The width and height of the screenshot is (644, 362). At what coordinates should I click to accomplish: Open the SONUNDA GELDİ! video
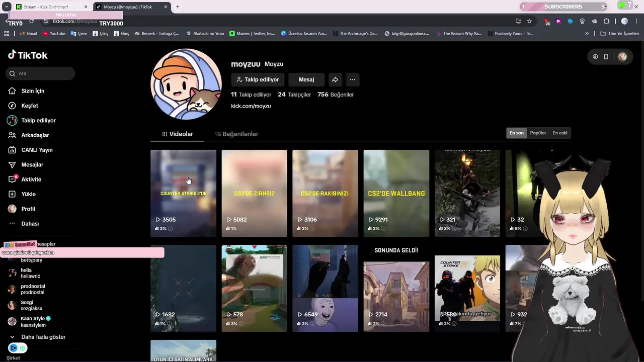pos(396,288)
